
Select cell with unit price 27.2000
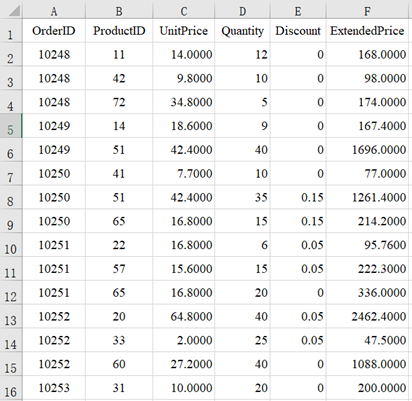183,364
